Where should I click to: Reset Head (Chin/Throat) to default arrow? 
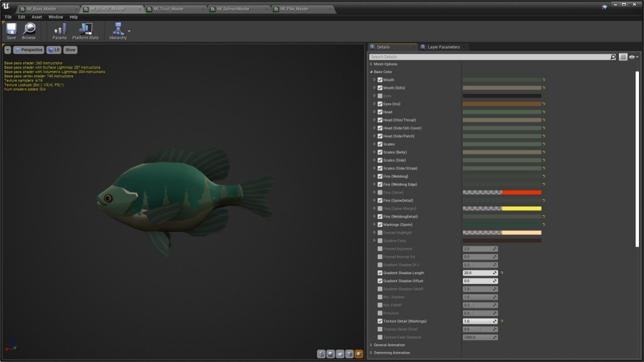544,120
